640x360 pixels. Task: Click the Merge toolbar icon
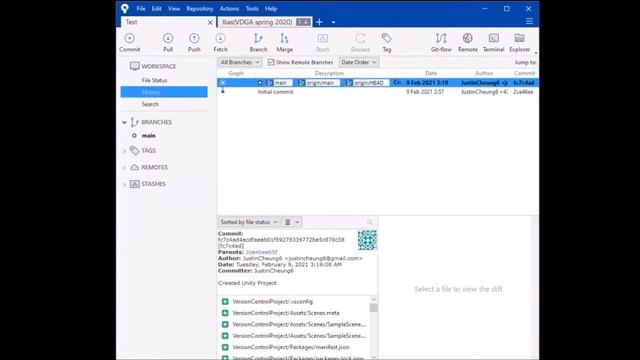pos(284,42)
